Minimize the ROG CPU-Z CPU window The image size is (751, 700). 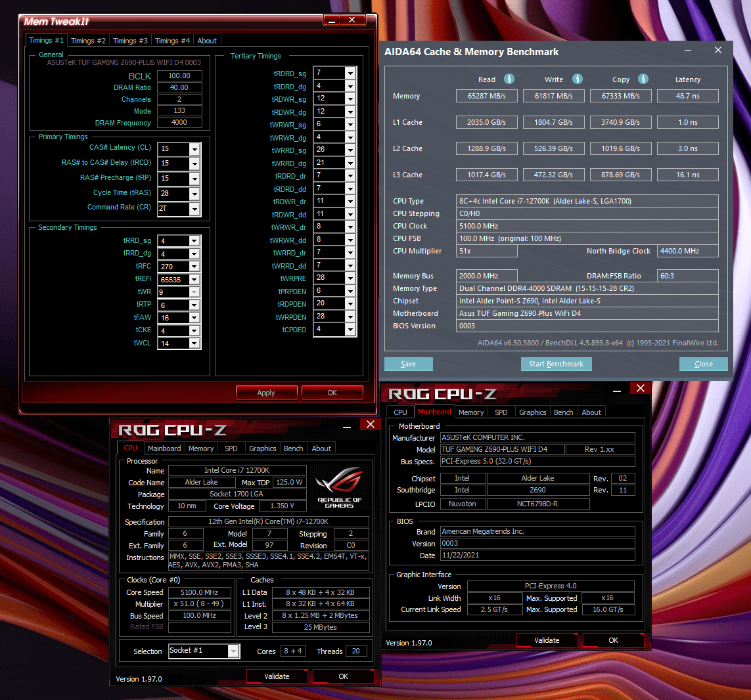pyautogui.click(x=347, y=426)
